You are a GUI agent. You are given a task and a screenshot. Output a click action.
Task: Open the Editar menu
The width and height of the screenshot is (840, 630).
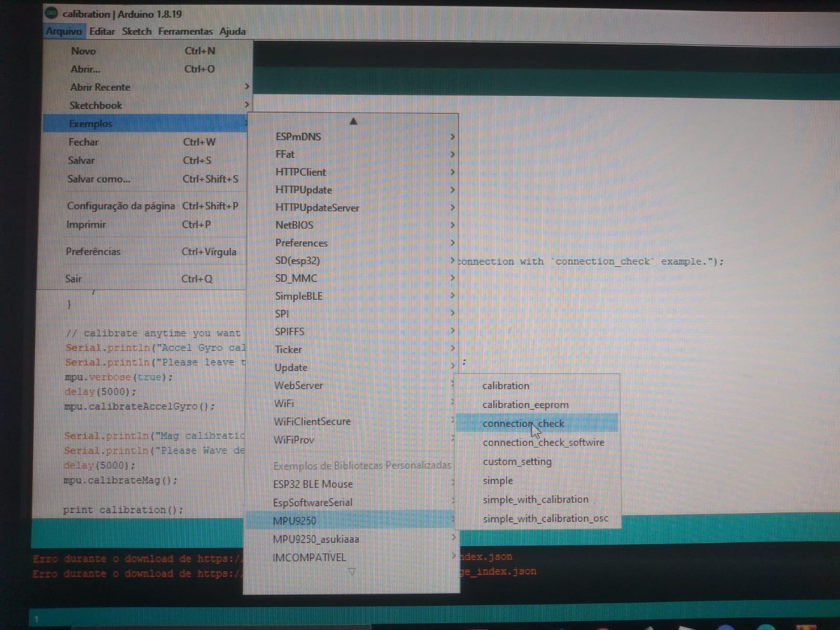(102, 31)
